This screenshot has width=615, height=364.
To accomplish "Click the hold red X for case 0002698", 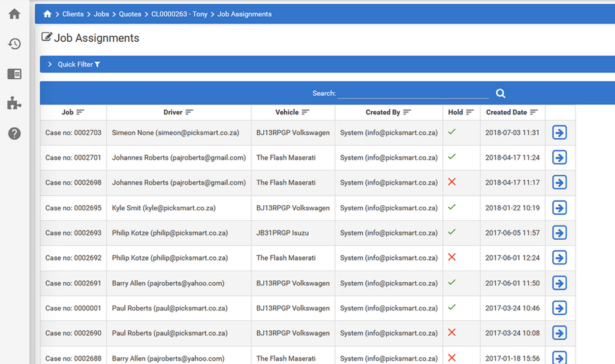I will 452,181.
